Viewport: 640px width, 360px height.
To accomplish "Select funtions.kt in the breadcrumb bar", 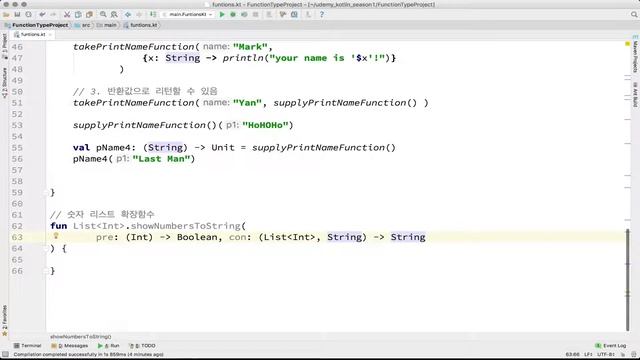I will coord(141,25).
